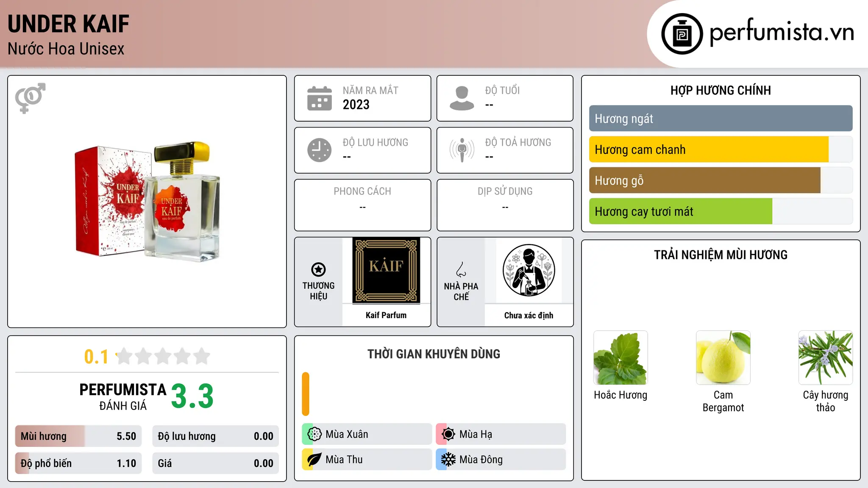Click the perfumista.vn perfume bottle logo icon
This screenshot has width=868, height=488.
coord(682,34)
